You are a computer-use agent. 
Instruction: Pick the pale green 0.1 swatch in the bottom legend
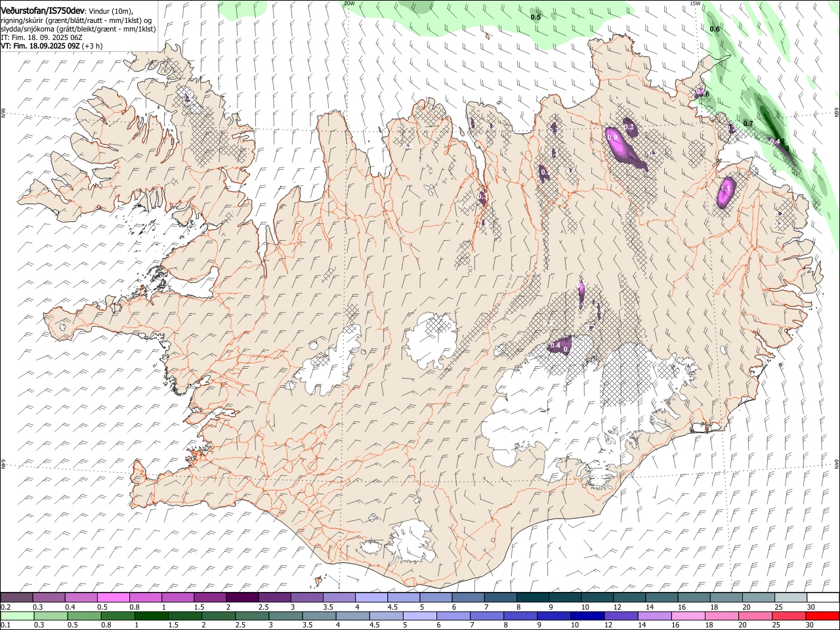tap(17, 616)
